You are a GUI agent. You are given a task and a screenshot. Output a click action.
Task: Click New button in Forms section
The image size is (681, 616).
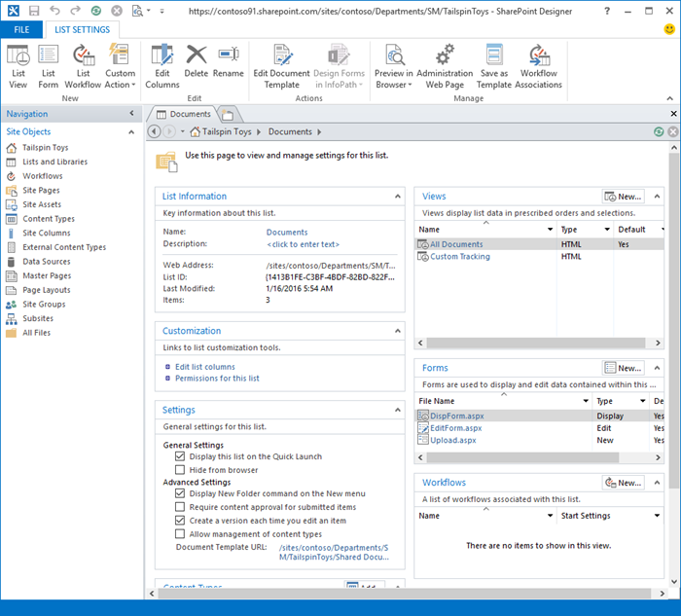(x=624, y=368)
